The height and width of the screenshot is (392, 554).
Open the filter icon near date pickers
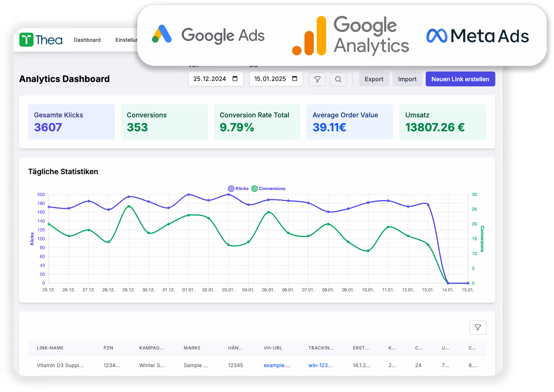(317, 79)
